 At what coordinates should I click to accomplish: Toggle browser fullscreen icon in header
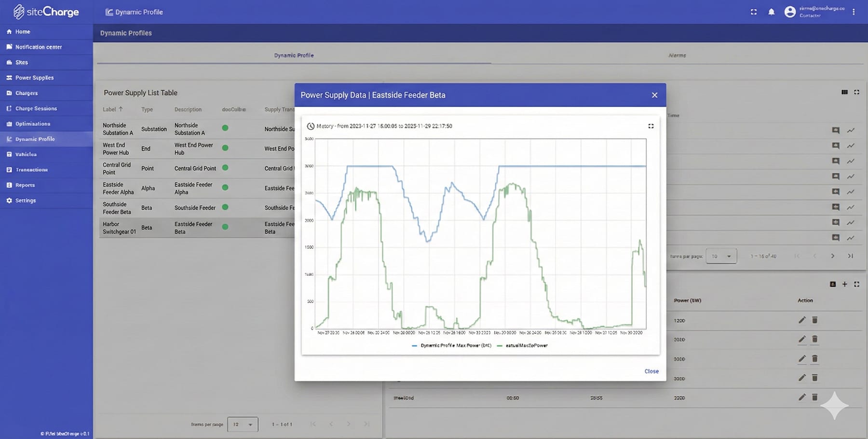753,12
